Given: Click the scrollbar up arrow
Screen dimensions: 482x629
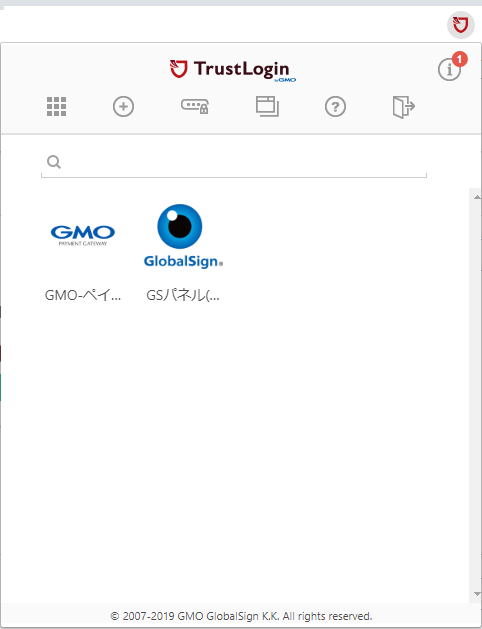Looking at the screenshot, I should tap(477, 197).
